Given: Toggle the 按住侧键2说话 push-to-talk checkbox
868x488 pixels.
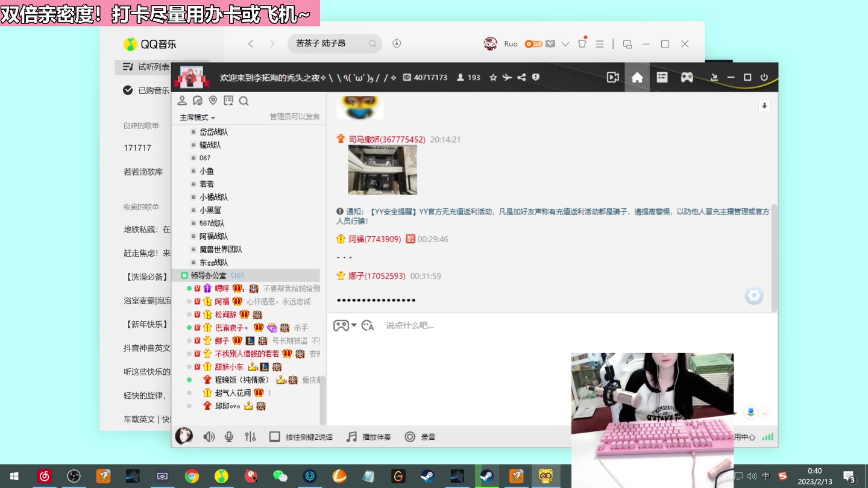Looking at the screenshot, I should (274, 436).
